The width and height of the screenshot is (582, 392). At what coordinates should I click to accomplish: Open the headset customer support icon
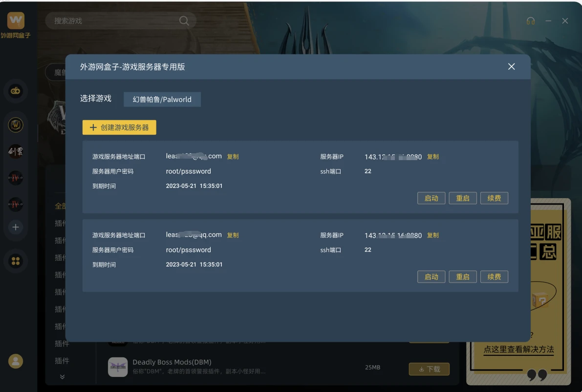tap(530, 21)
